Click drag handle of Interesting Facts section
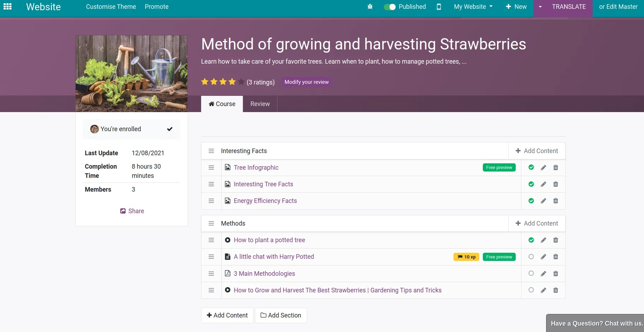 [x=211, y=151]
